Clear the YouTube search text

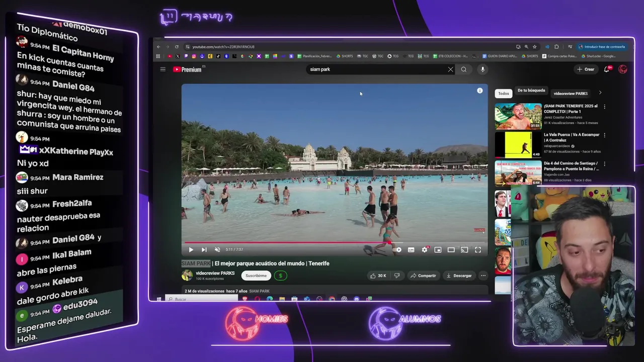pyautogui.click(x=450, y=69)
